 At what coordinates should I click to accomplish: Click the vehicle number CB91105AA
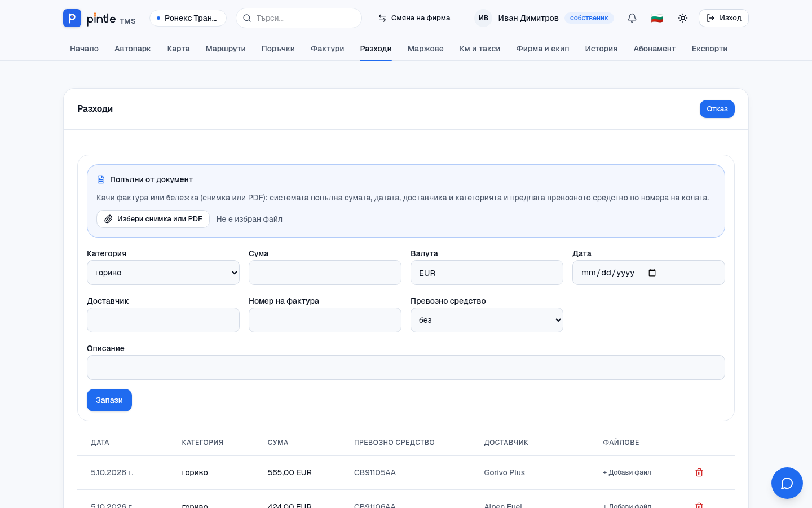[375, 472]
